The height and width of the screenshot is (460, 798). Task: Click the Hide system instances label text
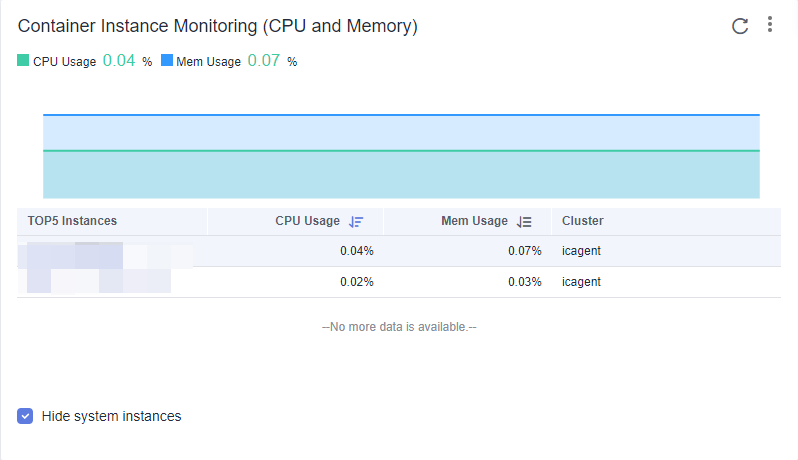[111, 416]
